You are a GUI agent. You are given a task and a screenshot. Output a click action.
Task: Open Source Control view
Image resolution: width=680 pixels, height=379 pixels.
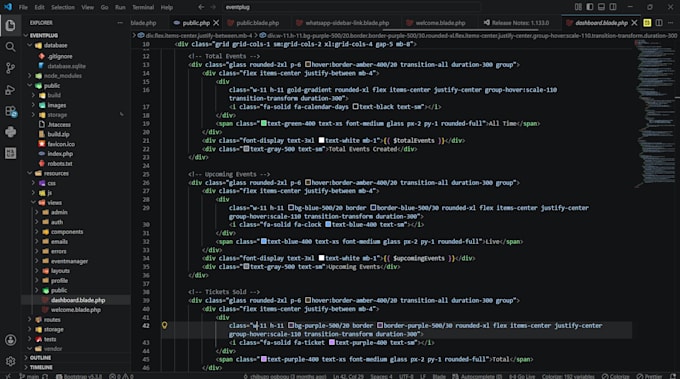point(10,68)
